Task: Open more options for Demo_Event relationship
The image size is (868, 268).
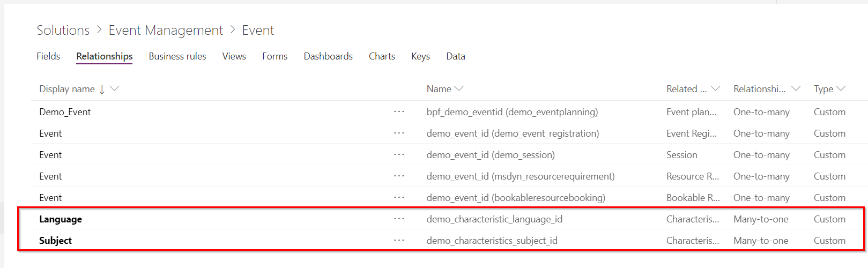Action: [399, 111]
